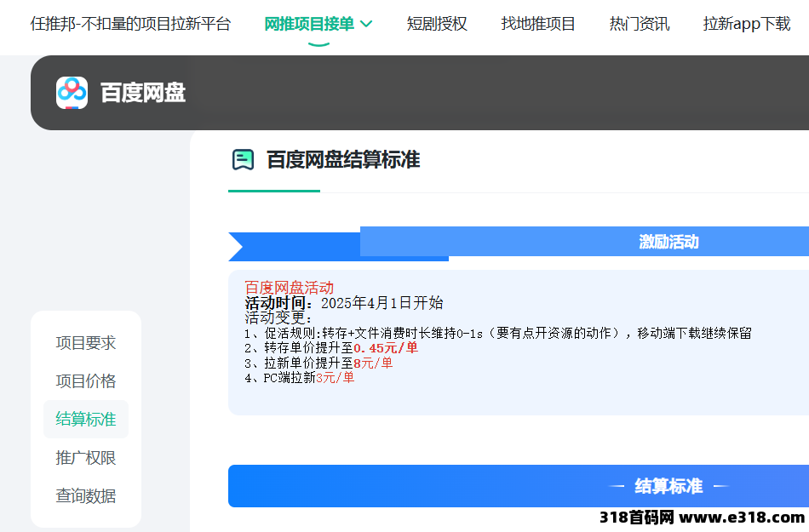This screenshot has height=532, width=809.
Task: Select 项目价格 in the sidebar
Action: click(x=86, y=381)
